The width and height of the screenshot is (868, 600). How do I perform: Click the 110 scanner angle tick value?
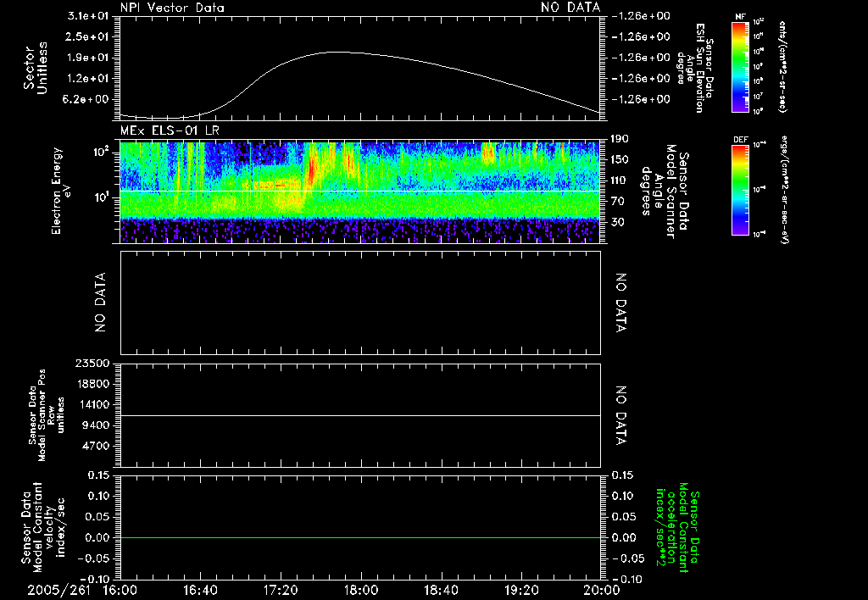(x=619, y=180)
